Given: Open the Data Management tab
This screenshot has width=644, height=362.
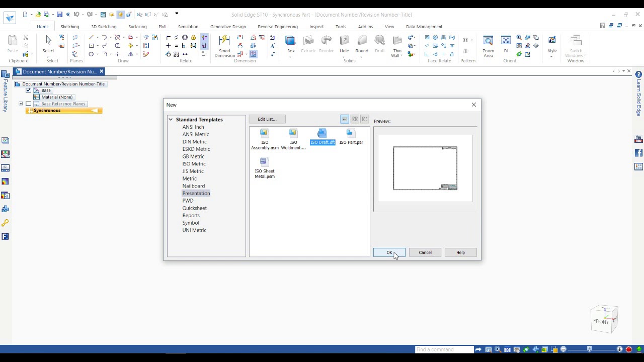Looking at the screenshot, I should tap(424, 27).
